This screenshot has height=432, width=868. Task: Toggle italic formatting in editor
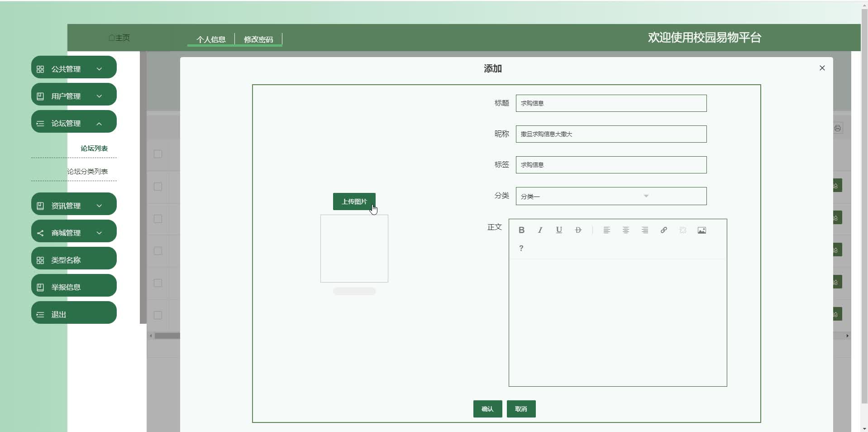coord(540,230)
